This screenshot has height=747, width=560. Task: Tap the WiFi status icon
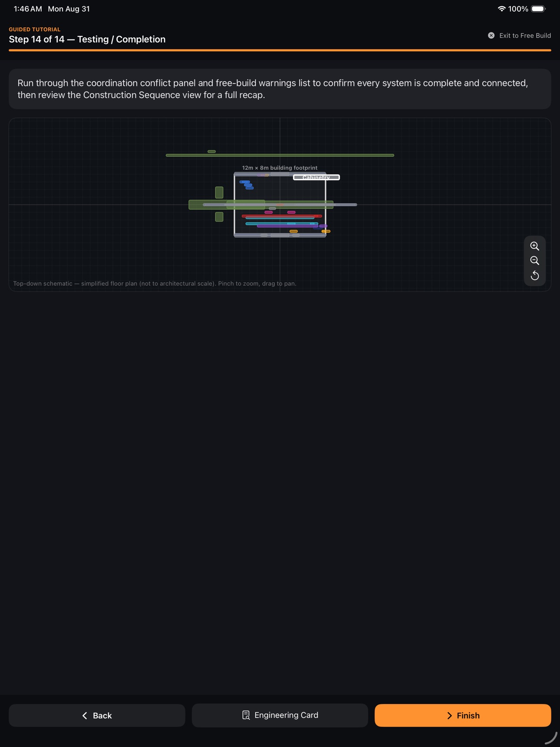[x=501, y=9]
